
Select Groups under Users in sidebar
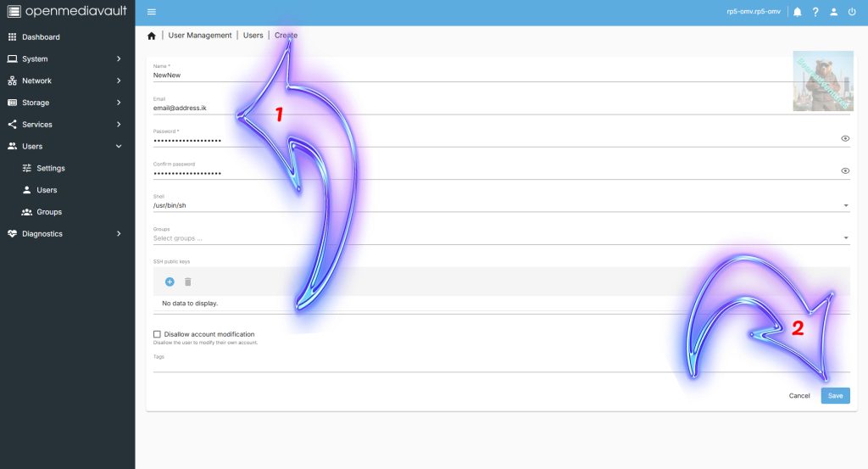(49, 212)
